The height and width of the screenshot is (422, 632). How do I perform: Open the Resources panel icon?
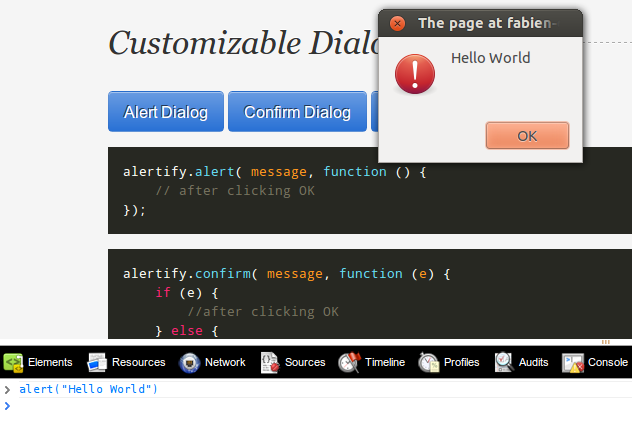point(97,362)
